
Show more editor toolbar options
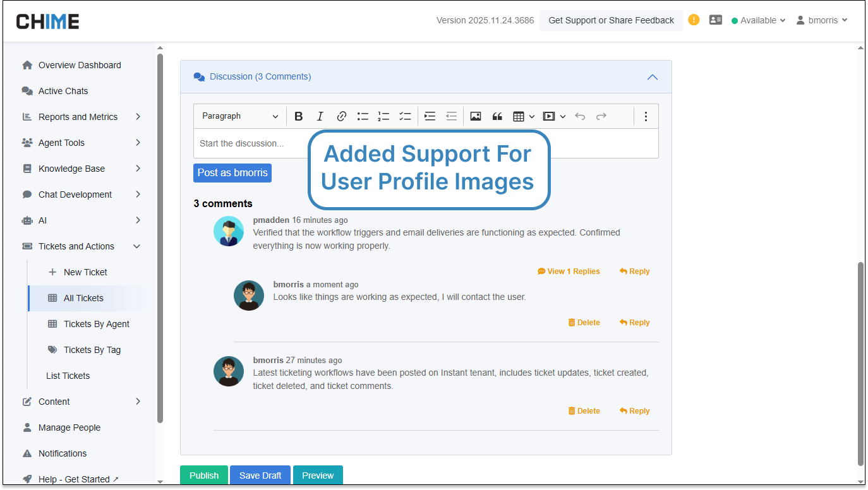646,116
